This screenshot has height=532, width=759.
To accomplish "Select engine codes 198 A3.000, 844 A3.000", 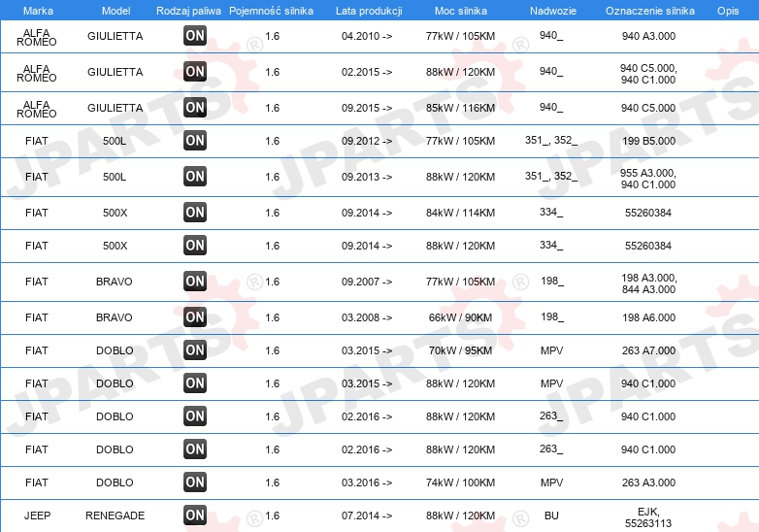I will point(648,283).
